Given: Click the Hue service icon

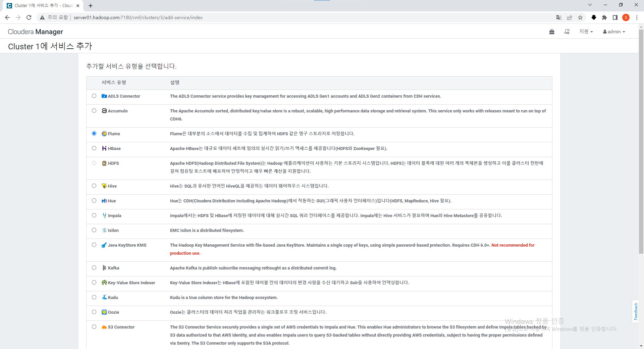Looking at the screenshot, I should pyautogui.click(x=104, y=201).
